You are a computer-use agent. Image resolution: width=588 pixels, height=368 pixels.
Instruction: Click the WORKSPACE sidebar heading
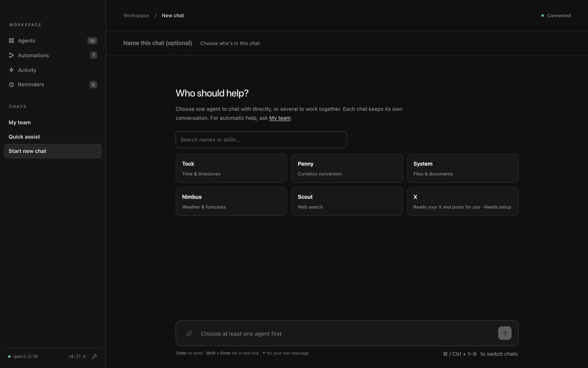(x=25, y=25)
